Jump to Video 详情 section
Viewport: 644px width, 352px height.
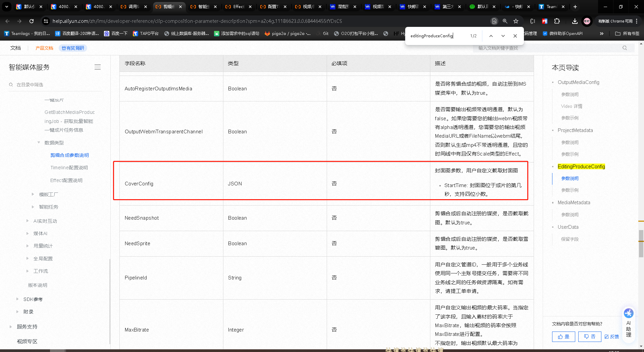coord(572,106)
